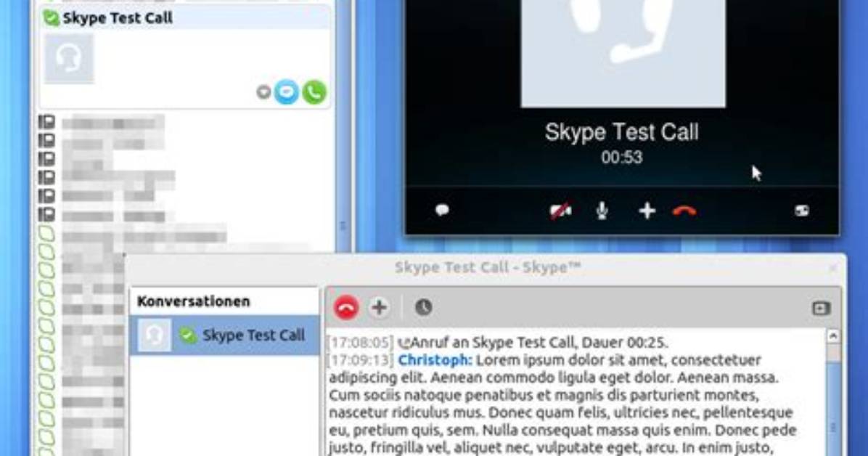Add participant with plus in call window
The width and height of the screenshot is (868, 456).
(x=647, y=211)
